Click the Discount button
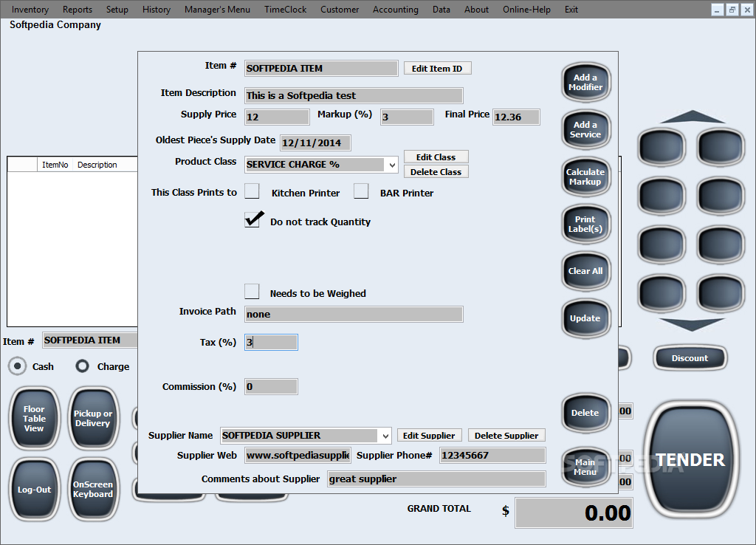756x545 pixels. tap(690, 358)
